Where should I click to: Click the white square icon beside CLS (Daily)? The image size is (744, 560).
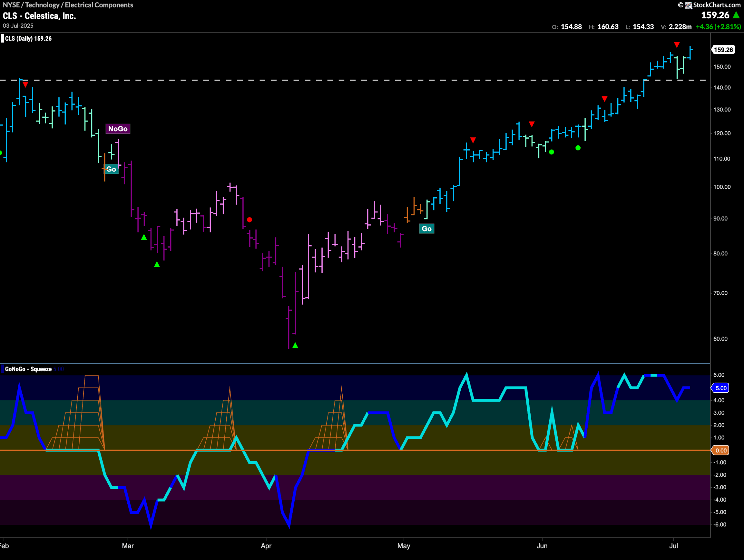3,38
